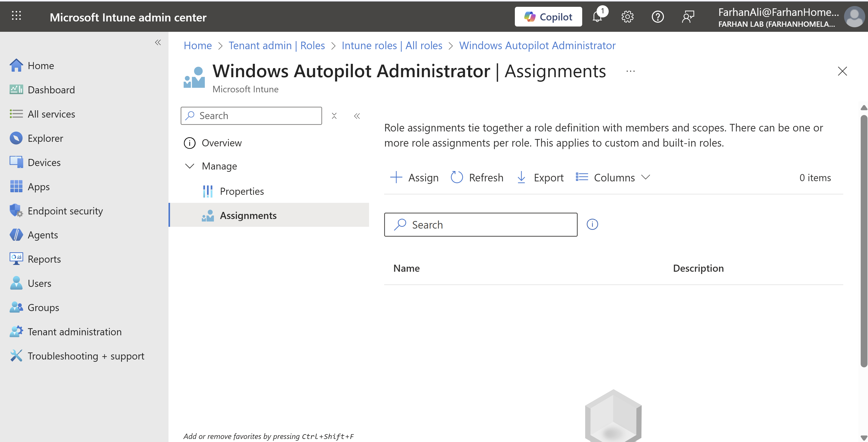Click the Assign button
The height and width of the screenshot is (442, 868).
click(414, 177)
